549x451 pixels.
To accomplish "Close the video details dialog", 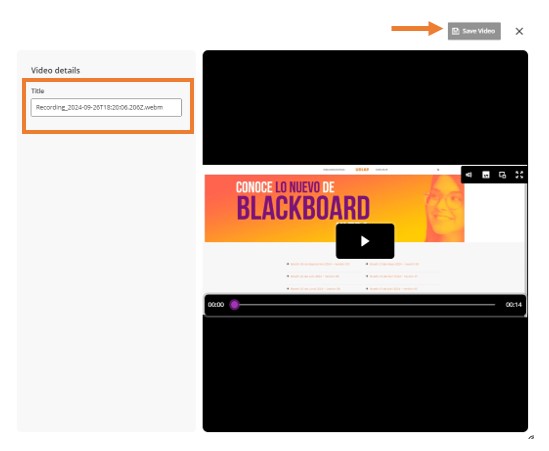I will (x=519, y=32).
